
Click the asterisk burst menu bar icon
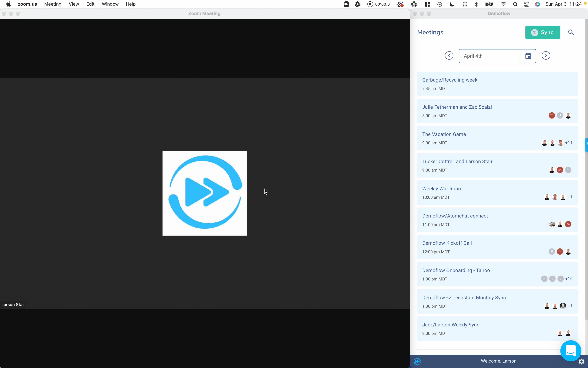pos(357,4)
